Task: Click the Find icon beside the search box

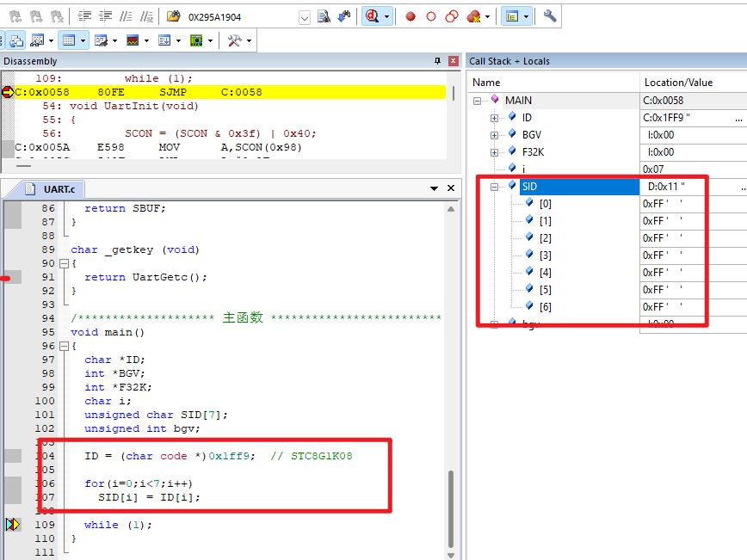Action: 324,16
